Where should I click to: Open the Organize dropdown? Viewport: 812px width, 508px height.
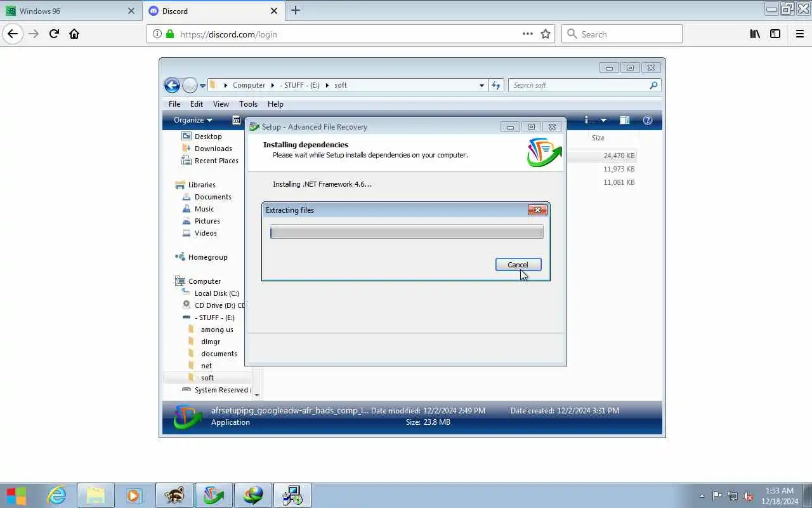[x=193, y=120]
